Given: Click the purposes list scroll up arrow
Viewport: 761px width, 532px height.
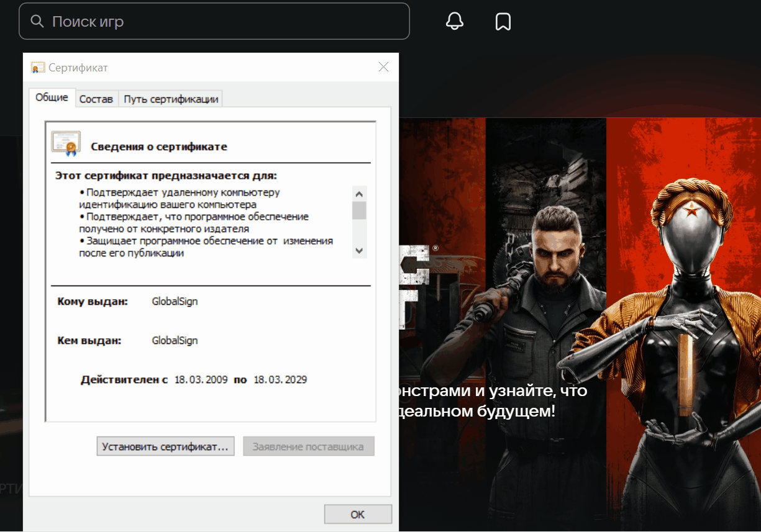Looking at the screenshot, I should tap(359, 193).
